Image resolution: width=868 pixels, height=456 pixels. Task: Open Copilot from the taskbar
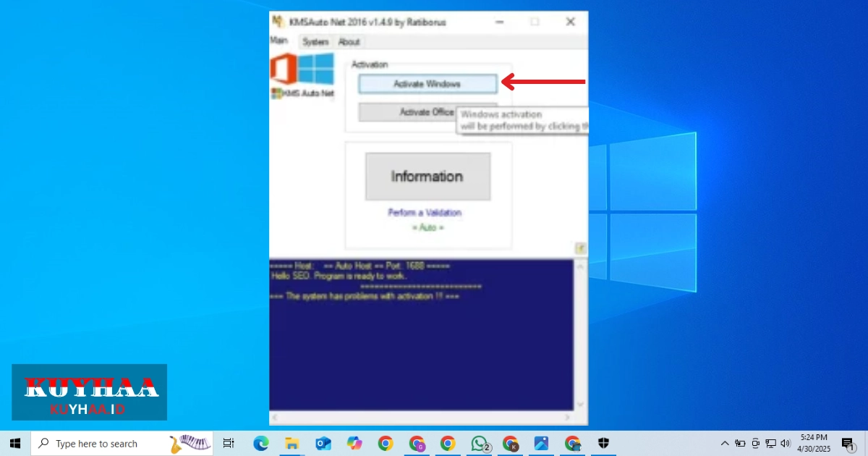pyautogui.click(x=354, y=443)
